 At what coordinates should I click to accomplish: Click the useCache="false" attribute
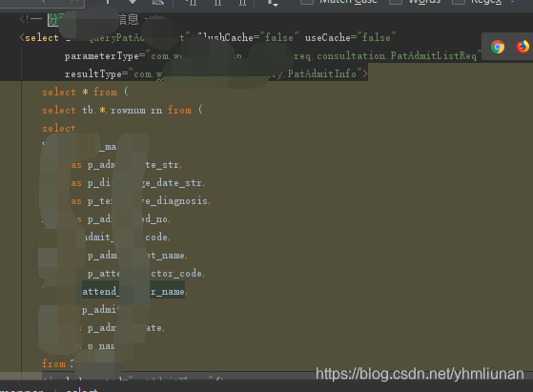point(350,37)
